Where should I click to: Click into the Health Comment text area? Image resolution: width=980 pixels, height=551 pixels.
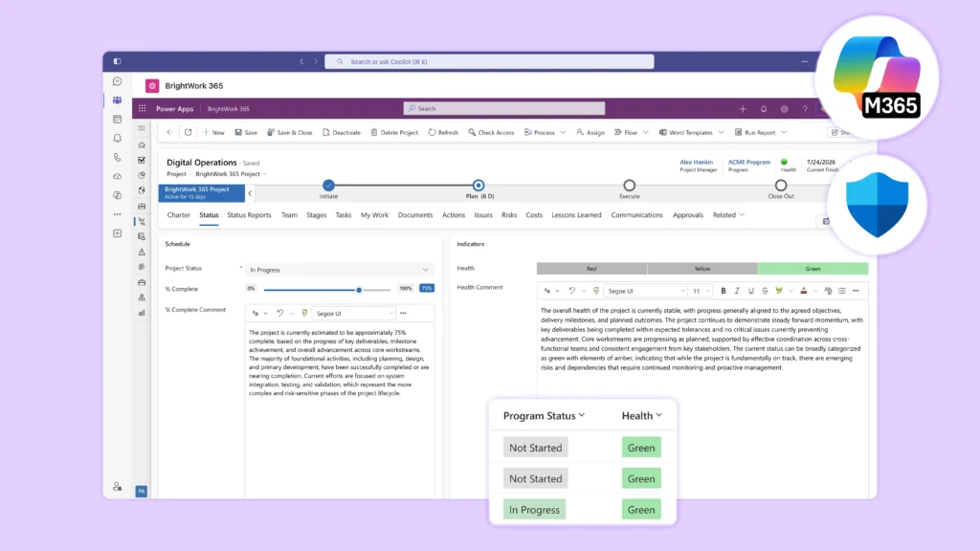pyautogui.click(x=702, y=400)
